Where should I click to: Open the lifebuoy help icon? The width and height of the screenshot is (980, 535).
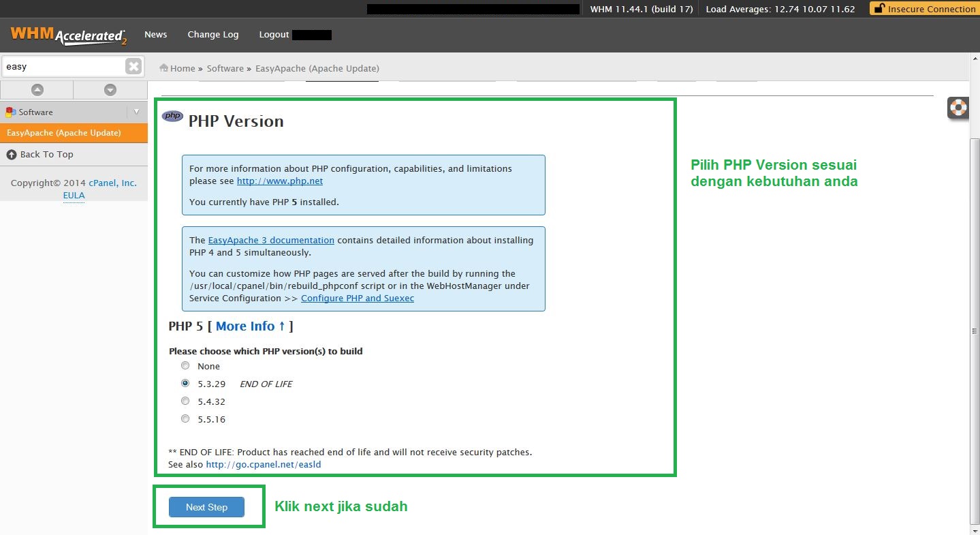pos(958,108)
